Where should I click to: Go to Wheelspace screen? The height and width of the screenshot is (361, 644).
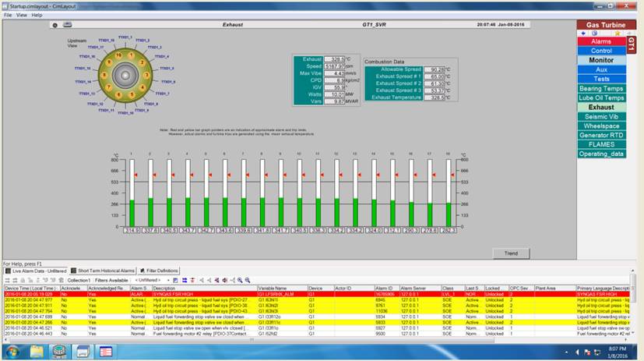point(601,126)
